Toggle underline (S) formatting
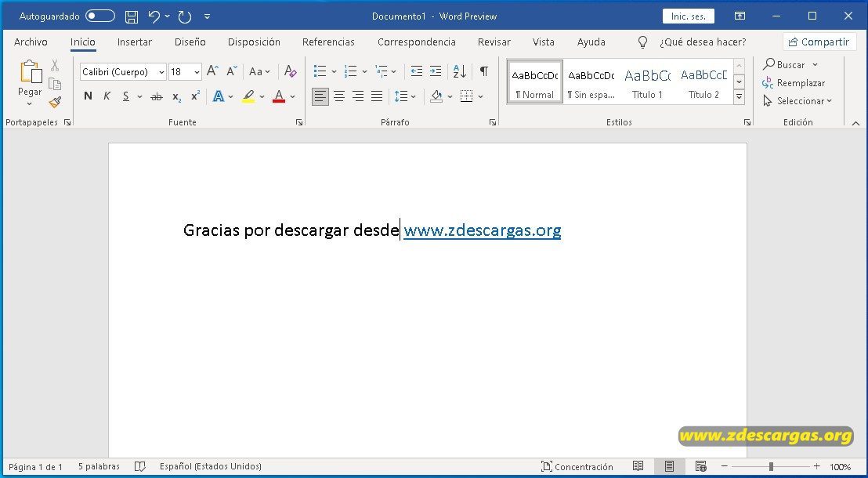The height and width of the screenshot is (478, 868). tap(125, 96)
